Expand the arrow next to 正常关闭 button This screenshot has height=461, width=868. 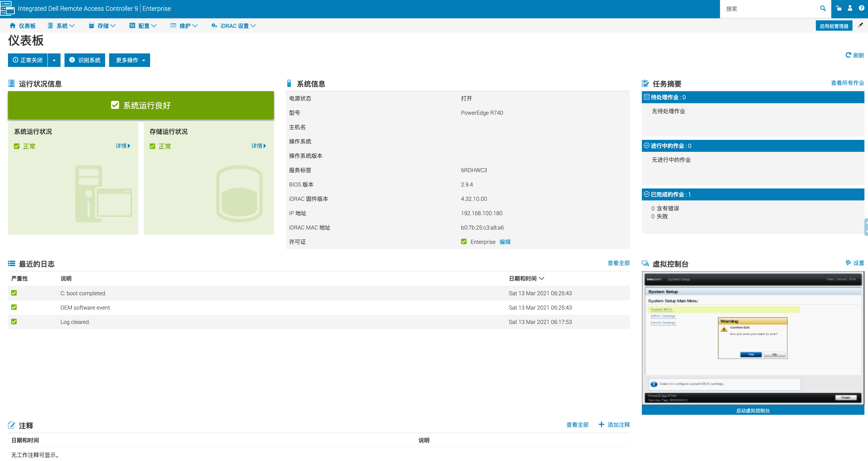click(54, 60)
